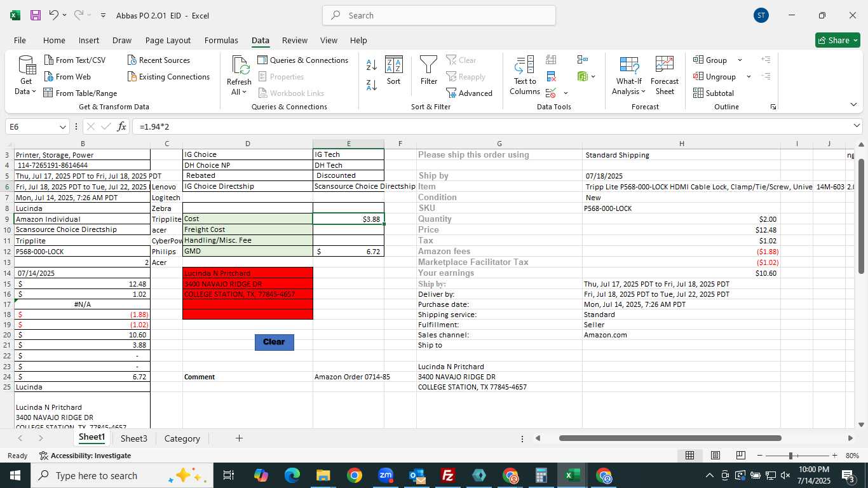Viewport: 868px width, 488px height.
Task: Click the Remove Duplicates icon
Action: pyautogui.click(x=552, y=77)
